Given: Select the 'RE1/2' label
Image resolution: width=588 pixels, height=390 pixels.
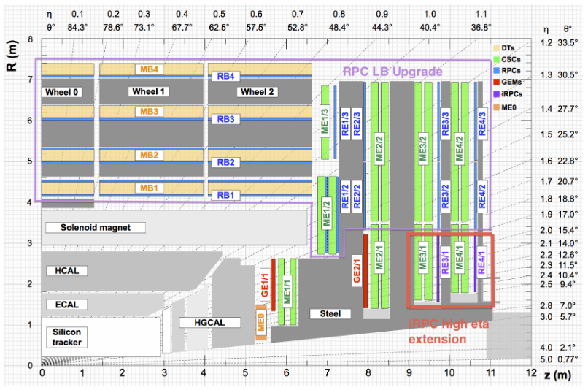Looking at the screenshot, I should (x=345, y=196).
